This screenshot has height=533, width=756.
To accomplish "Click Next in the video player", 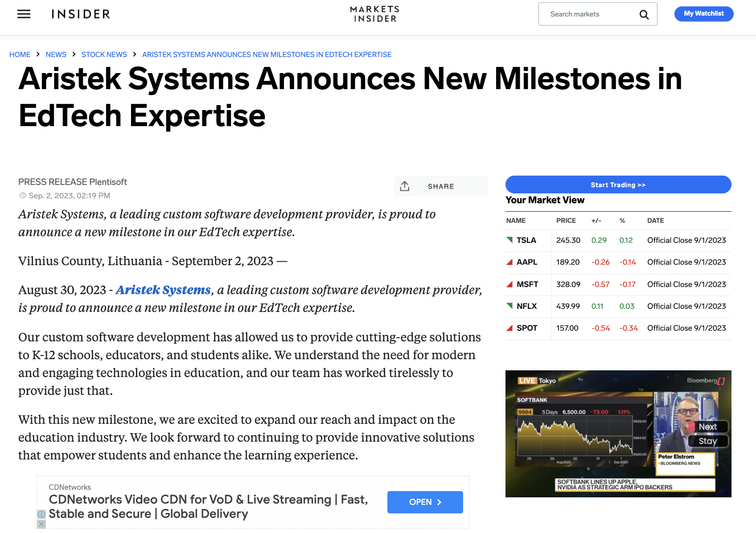I will tap(707, 427).
